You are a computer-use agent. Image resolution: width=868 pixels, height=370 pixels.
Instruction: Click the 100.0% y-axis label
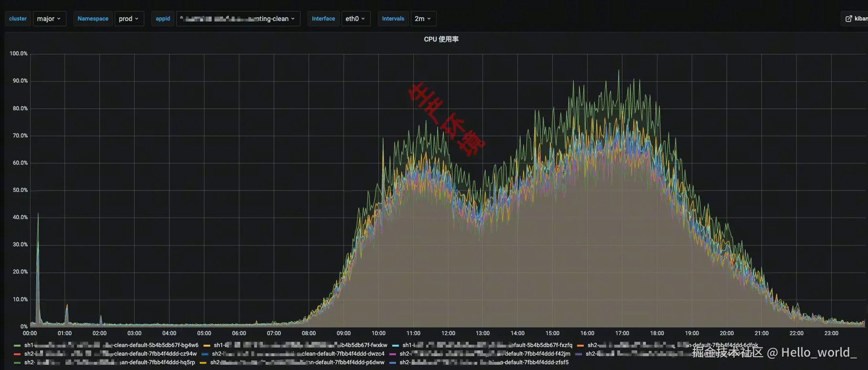pyautogui.click(x=19, y=53)
